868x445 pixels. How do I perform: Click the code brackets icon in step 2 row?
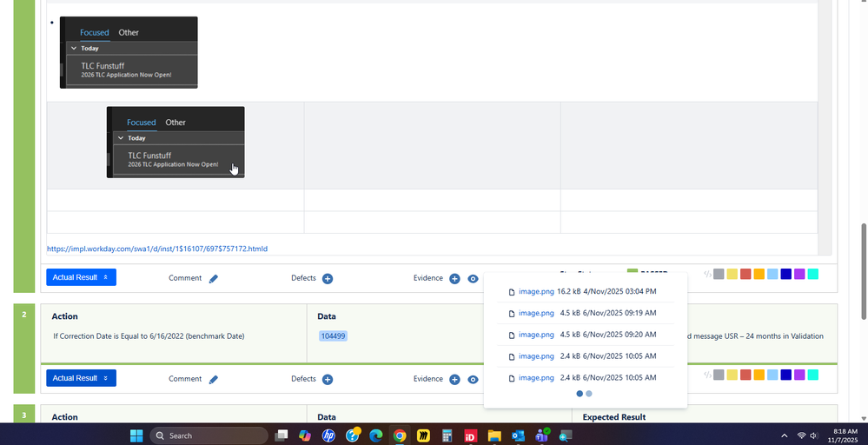click(x=707, y=375)
